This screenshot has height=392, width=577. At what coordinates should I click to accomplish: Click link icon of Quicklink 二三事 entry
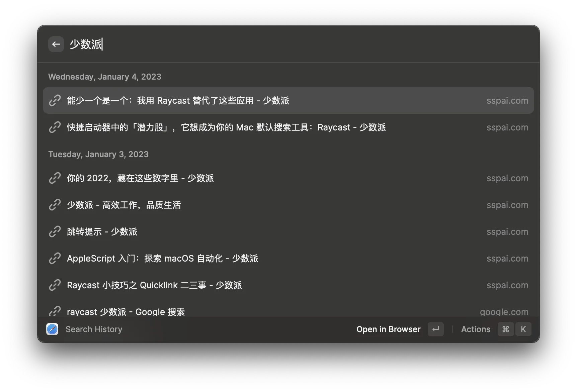pyautogui.click(x=55, y=285)
